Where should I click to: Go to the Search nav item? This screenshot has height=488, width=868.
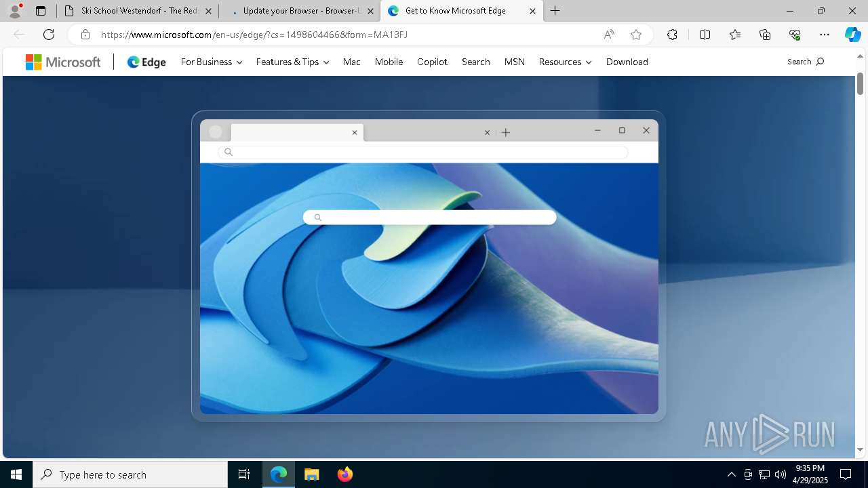[475, 62]
